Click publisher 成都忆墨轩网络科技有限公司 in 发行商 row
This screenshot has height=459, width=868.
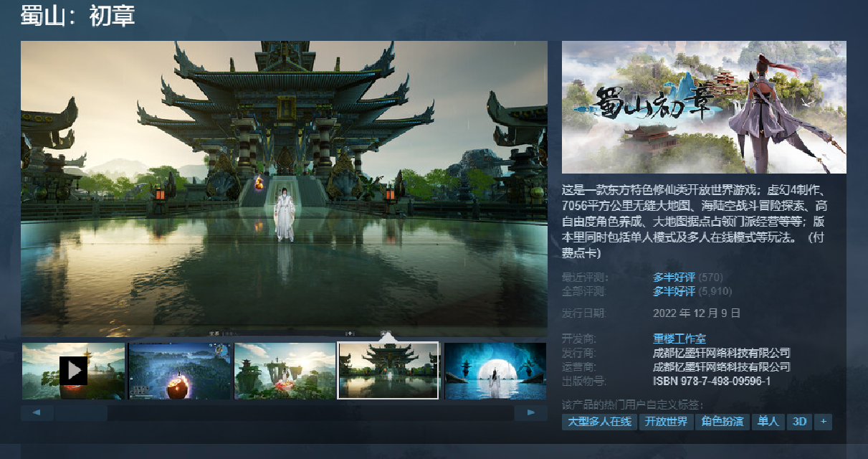[722, 353]
